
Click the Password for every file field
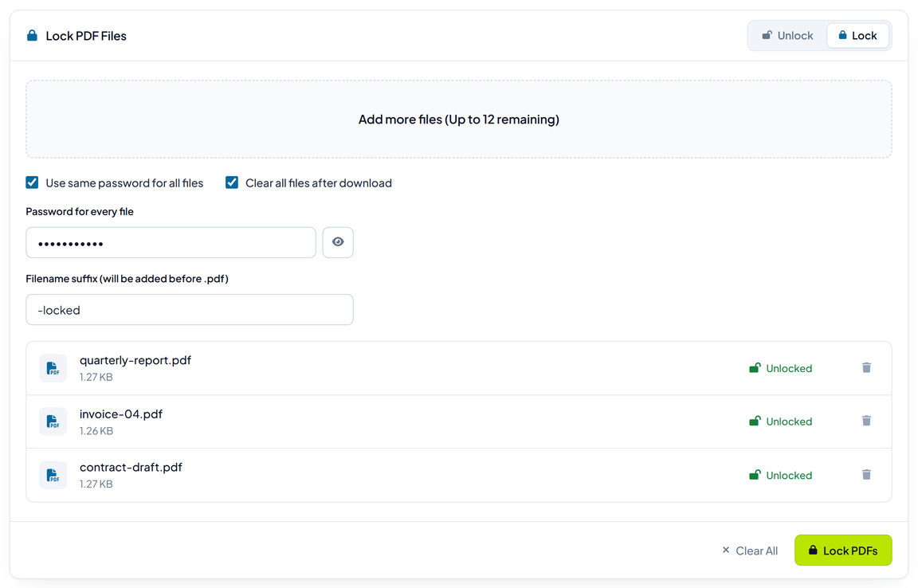coord(171,242)
